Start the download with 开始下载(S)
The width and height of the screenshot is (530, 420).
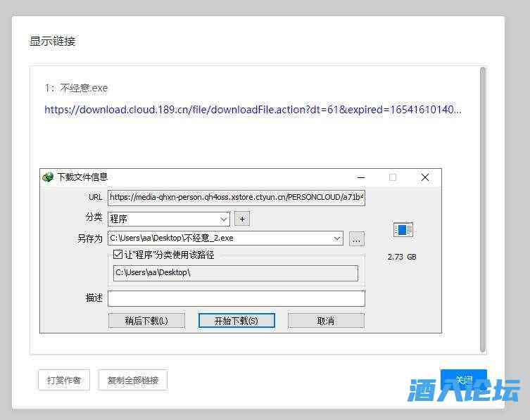[236, 321]
